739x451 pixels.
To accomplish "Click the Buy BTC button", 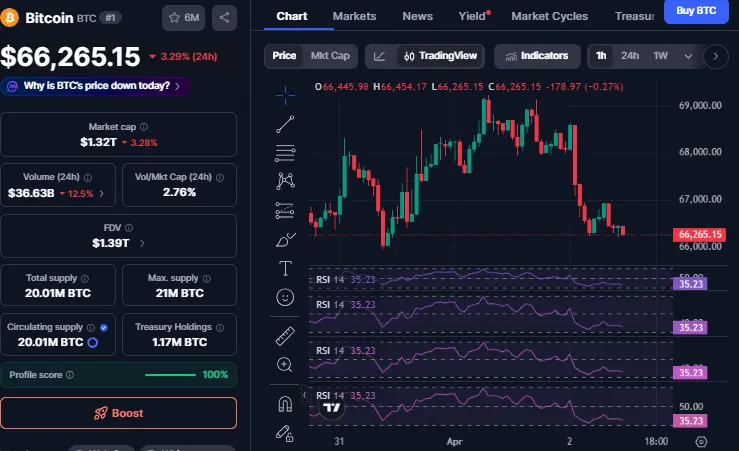I will click(x=696, y=11).
